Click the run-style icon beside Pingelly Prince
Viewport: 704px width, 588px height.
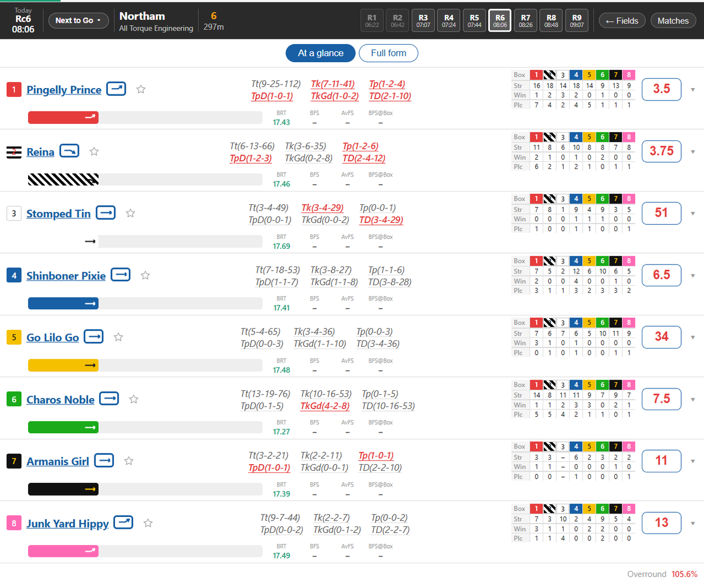(116, 89)
